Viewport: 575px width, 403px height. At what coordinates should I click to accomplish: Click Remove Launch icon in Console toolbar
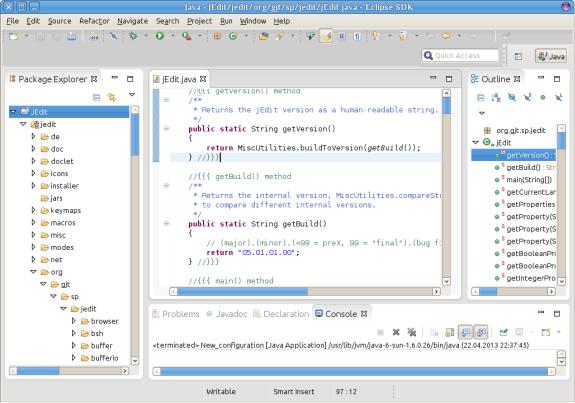(396, 332)
